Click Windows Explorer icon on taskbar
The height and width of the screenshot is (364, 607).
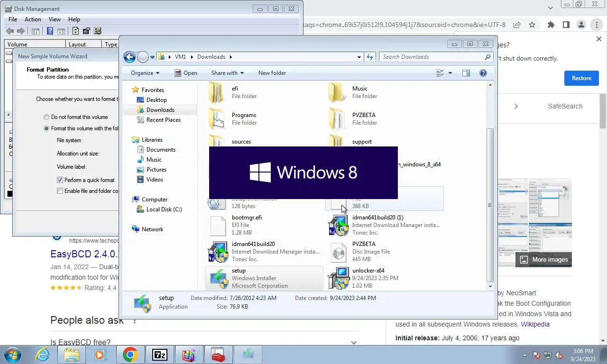click(x=72, y=355)
